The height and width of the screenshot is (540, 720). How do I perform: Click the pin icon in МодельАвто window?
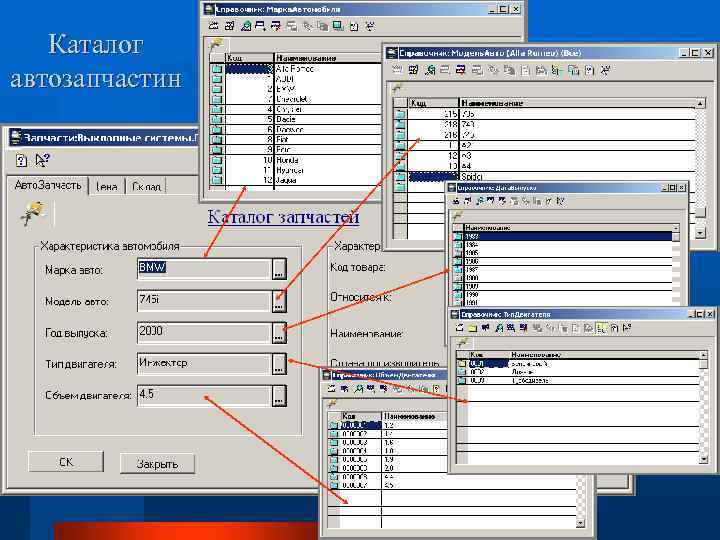point(398,87)
